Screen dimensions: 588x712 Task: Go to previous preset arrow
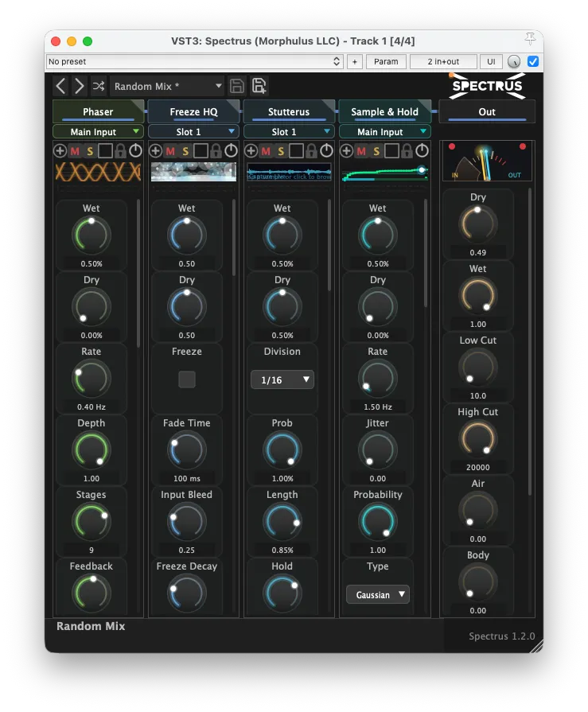[x=60, y=86]
